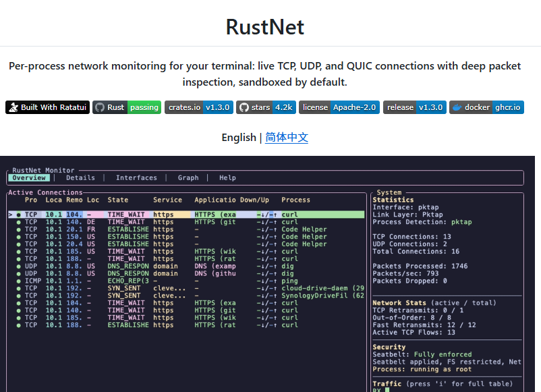This screenshot has height=392, width=541.
Task: Click 'UDP Connections: 2' statistic
Action: [x=409, y=244]
